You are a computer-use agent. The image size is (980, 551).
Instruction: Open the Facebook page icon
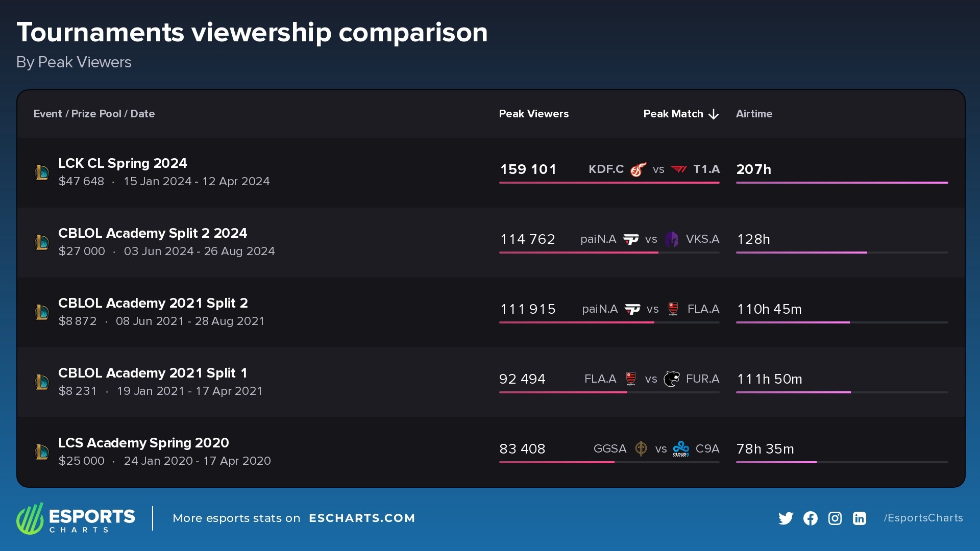click(811, 518)
